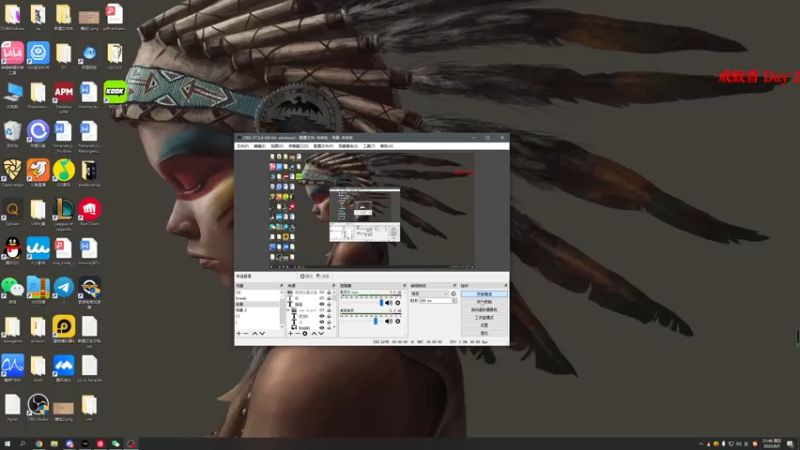Screen dimensions: 800x450
Task: Toggle visibility eye of the second text source
Action: [322, 298]
